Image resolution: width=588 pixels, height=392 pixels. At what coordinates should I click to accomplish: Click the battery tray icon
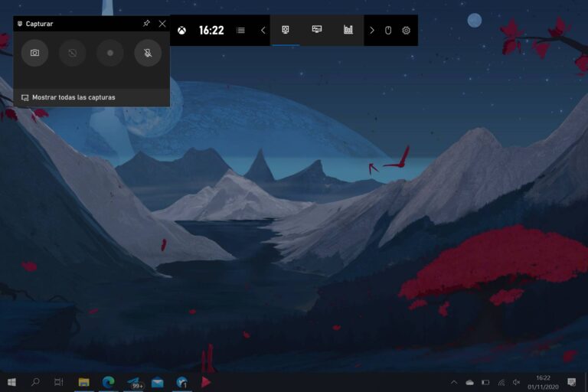pos(485,383)
